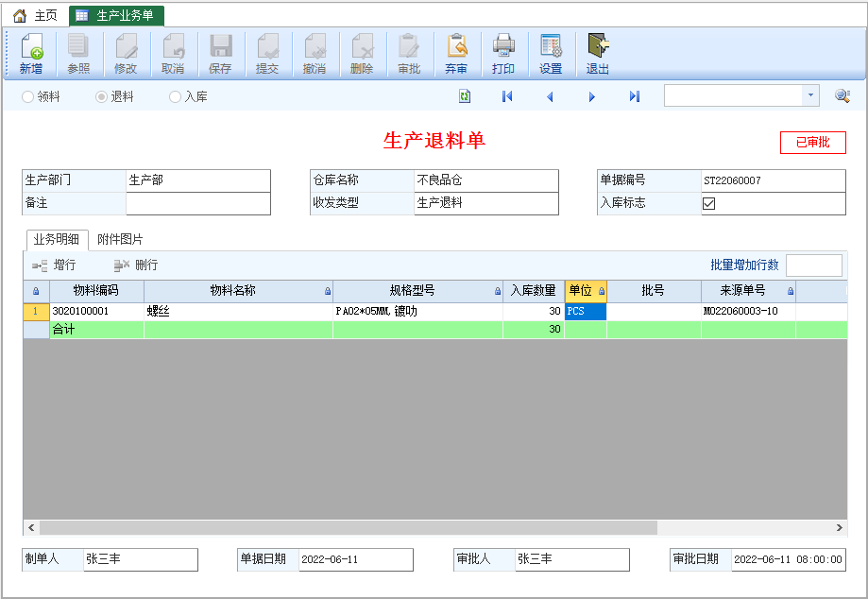Click the 审批人 field 张三丰
The width and height of the screenshot is (868, 599).
(x=571, y=559)
